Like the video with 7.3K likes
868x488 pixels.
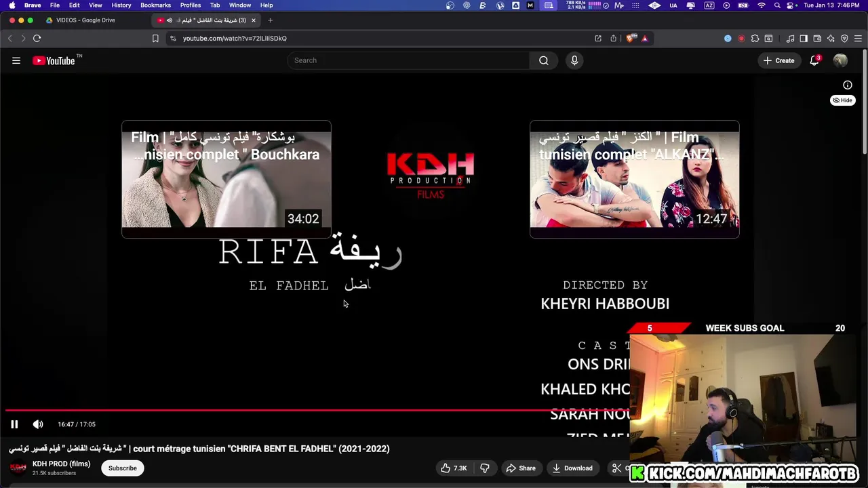(454, 468)
